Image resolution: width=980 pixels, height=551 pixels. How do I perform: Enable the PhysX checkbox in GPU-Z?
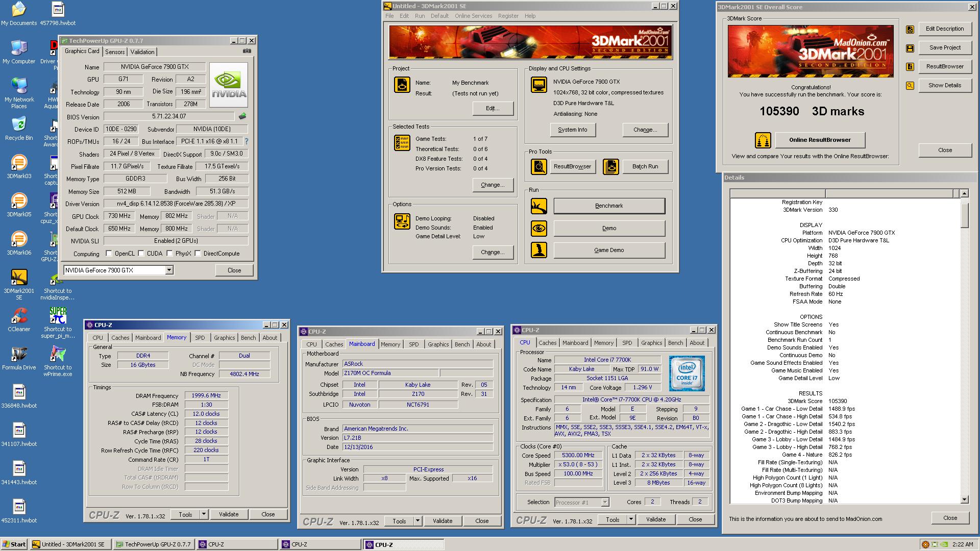click(x=169, y=253)
